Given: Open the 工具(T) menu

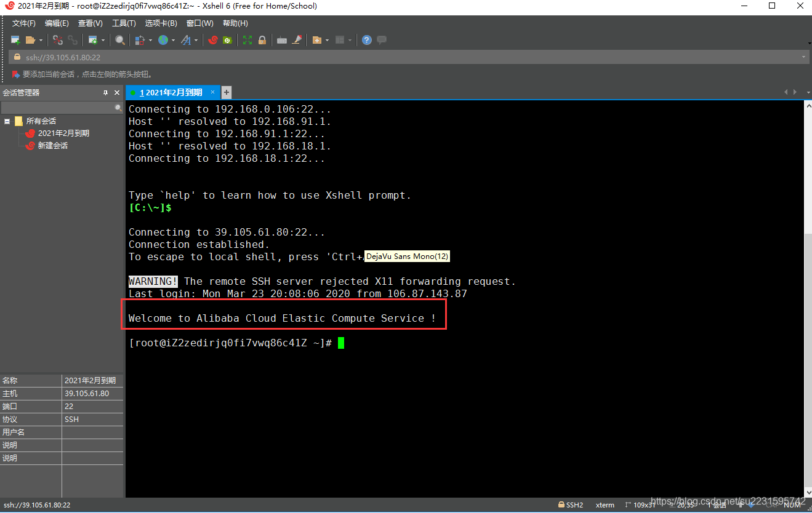Looking at the screenshot, I should [124, 23].
